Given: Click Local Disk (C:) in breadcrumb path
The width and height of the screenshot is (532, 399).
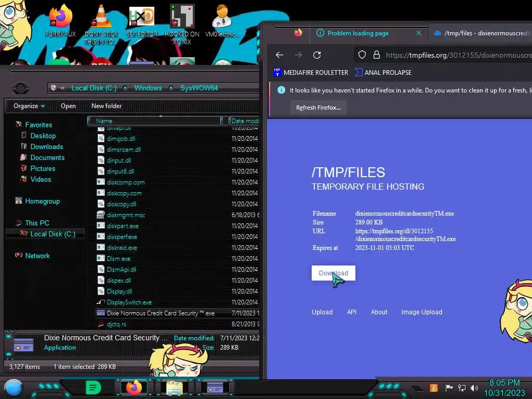Looking at the screenshot, I should click(94, 88).
